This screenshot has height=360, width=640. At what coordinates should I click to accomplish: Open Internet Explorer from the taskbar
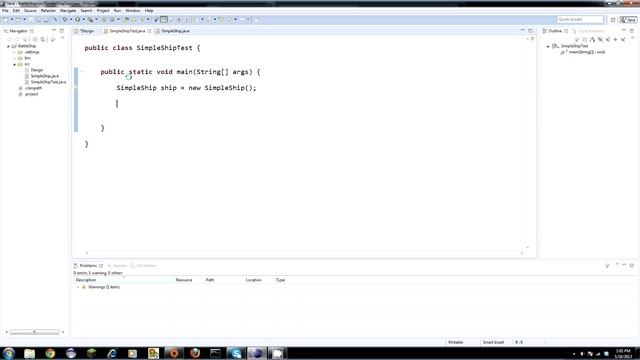pos(111,353)
